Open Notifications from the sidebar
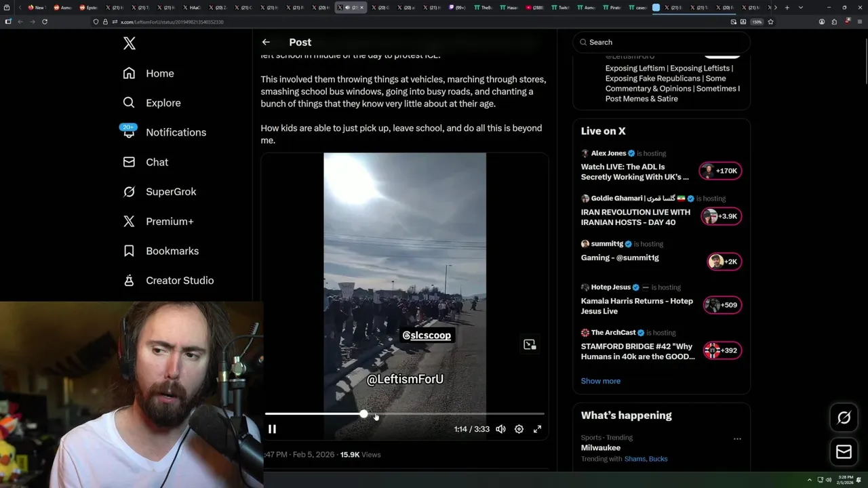Viewport: 868px width, 488px height. (163, 132)
